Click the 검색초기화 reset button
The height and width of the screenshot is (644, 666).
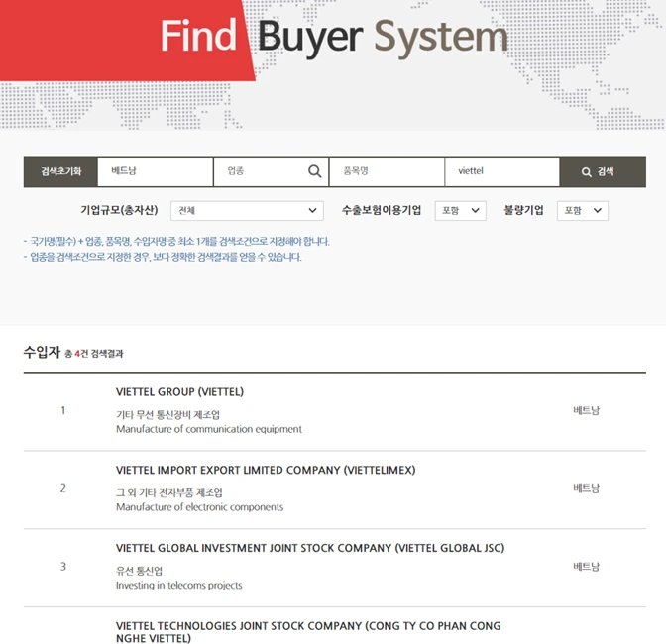[x=60, y=171]
